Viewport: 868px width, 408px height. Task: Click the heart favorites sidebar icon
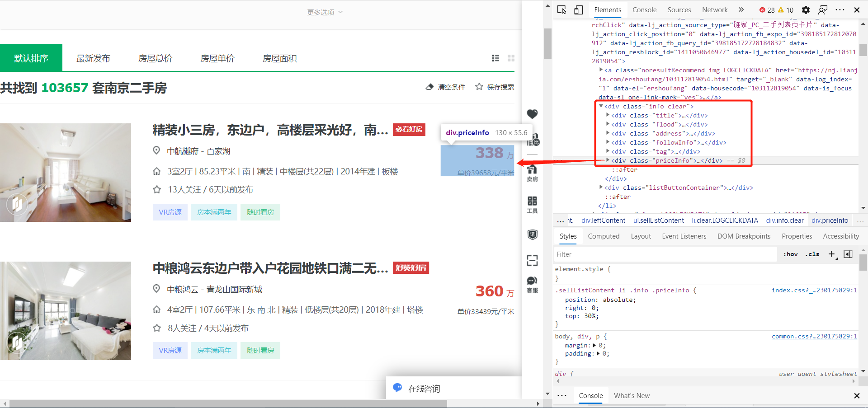point(533,114)
